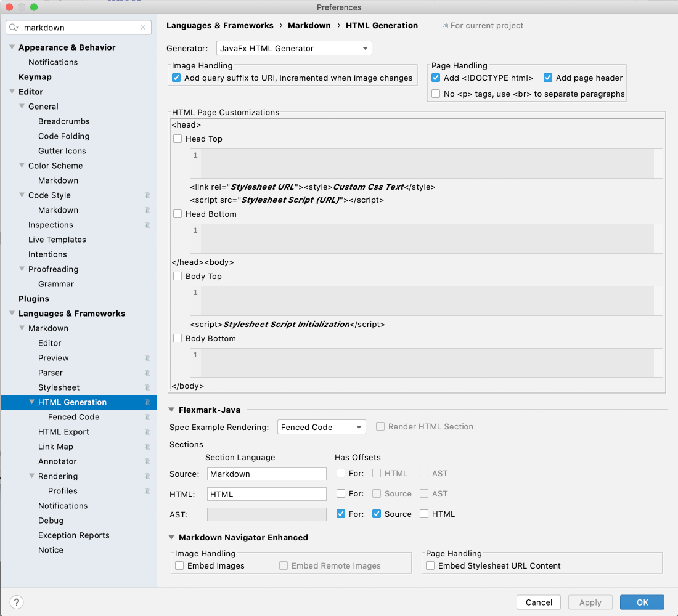Collapse the Proofreading node arrow
Viewport: 678px width, 616px height.
(x=22, y=269)
